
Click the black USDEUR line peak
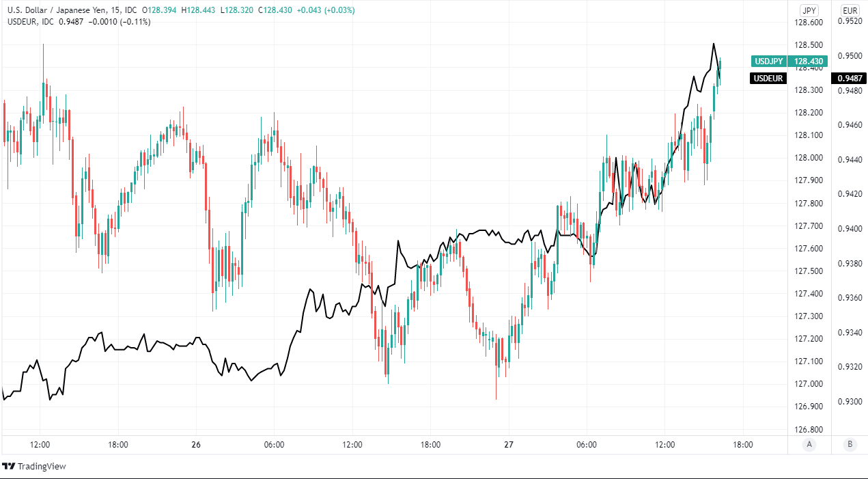pos(714,44)
